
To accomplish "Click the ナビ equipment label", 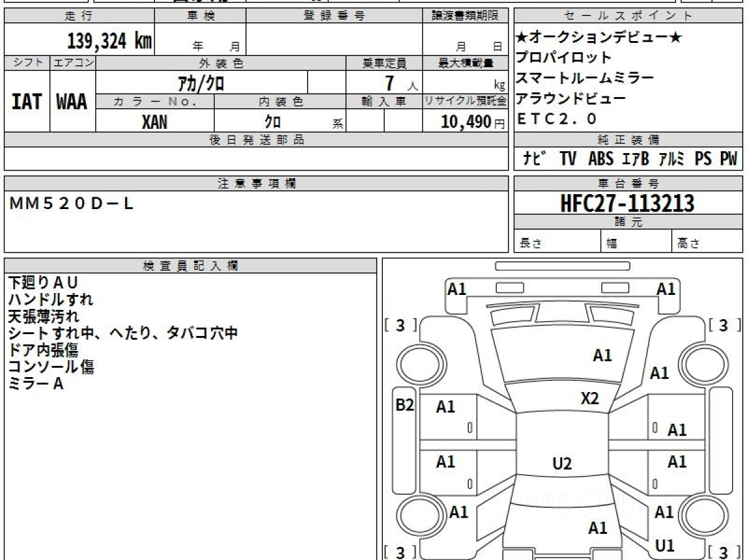I will coord(535,159).
